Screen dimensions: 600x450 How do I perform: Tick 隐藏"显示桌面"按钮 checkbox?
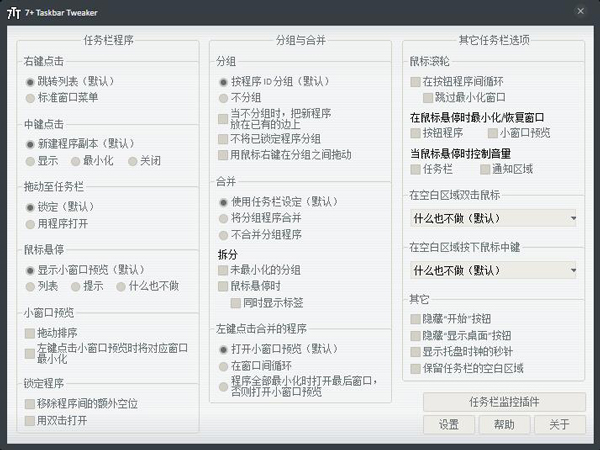click(415, 336)
